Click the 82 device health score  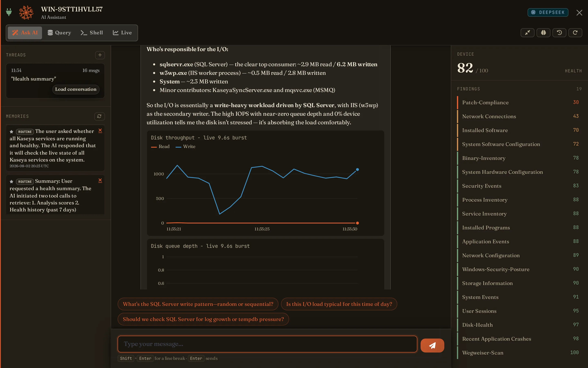pos(465,68)
